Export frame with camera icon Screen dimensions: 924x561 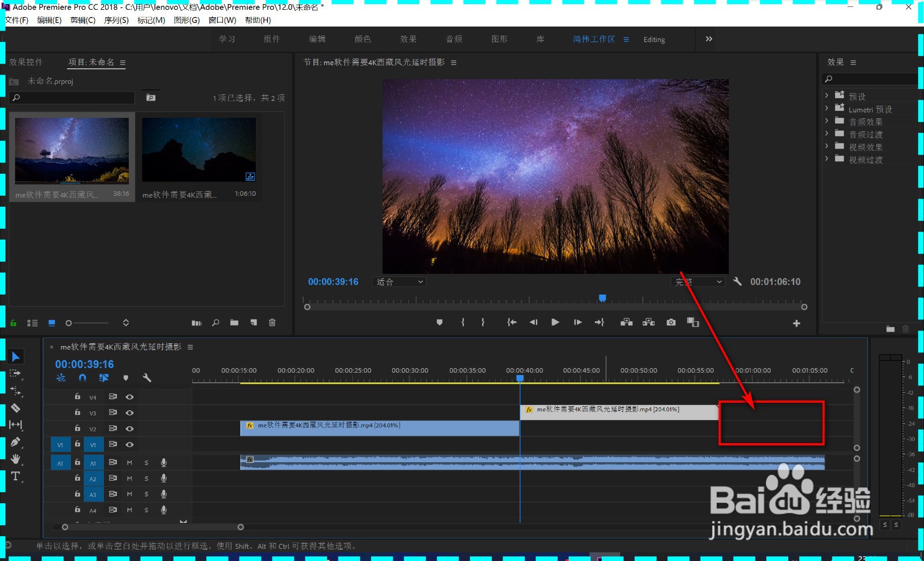pos(671,322)
